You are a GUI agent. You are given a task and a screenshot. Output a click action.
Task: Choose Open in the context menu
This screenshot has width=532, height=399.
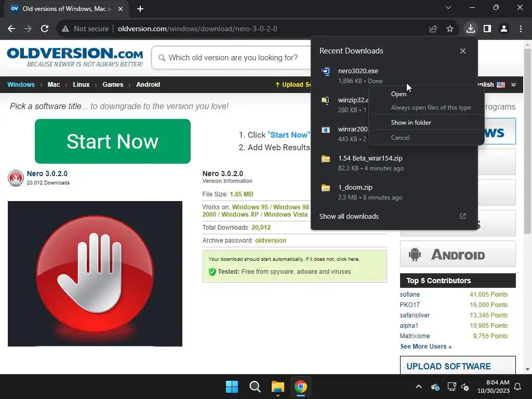click(398, 94)
